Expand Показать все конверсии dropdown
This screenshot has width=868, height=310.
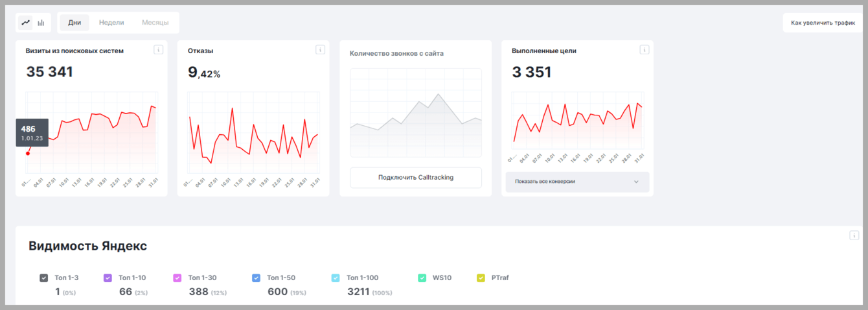click(x=577, y=182)
